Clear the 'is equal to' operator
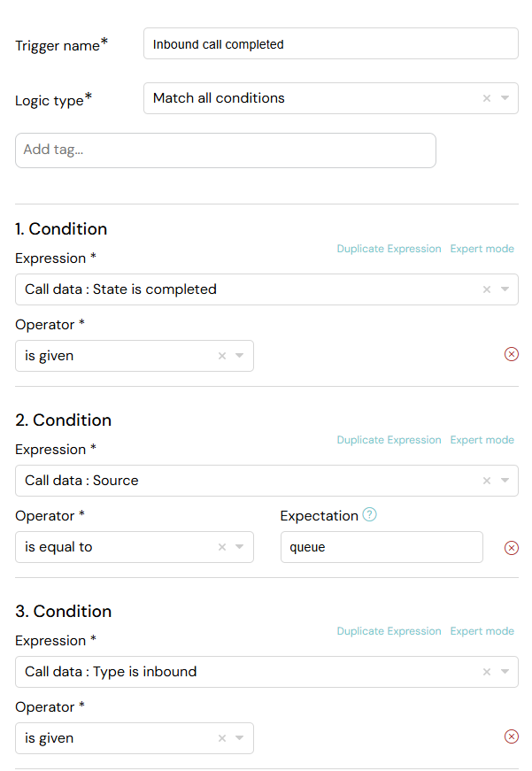This screenshot has height=771, width=532. click(x=222, y=547)
